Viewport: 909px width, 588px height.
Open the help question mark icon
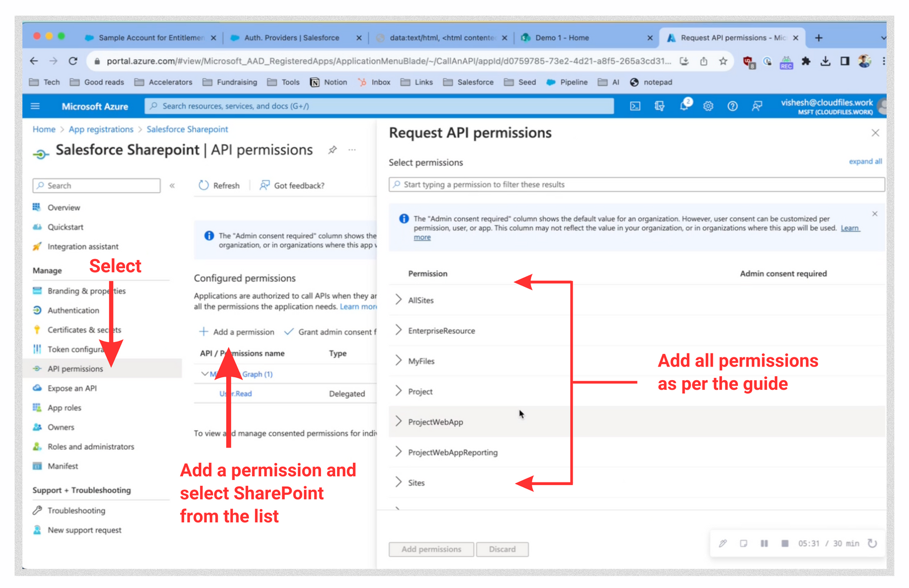(x=732, y=106)
